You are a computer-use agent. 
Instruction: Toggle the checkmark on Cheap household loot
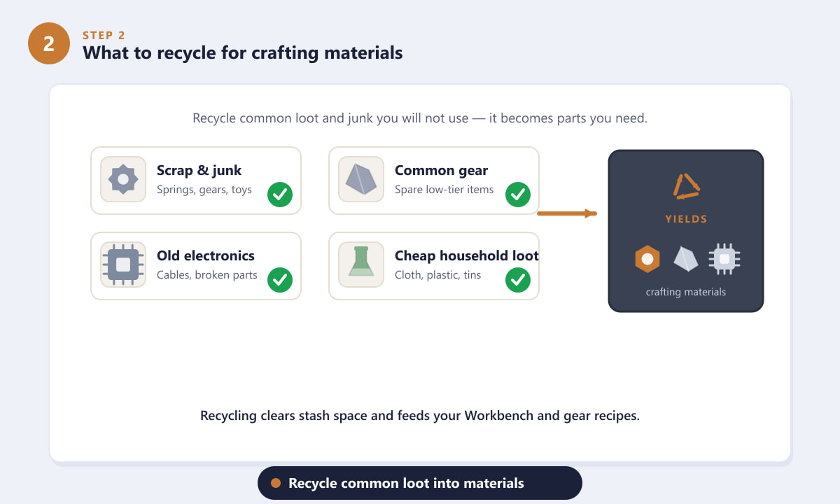click(x=518, y=280)
